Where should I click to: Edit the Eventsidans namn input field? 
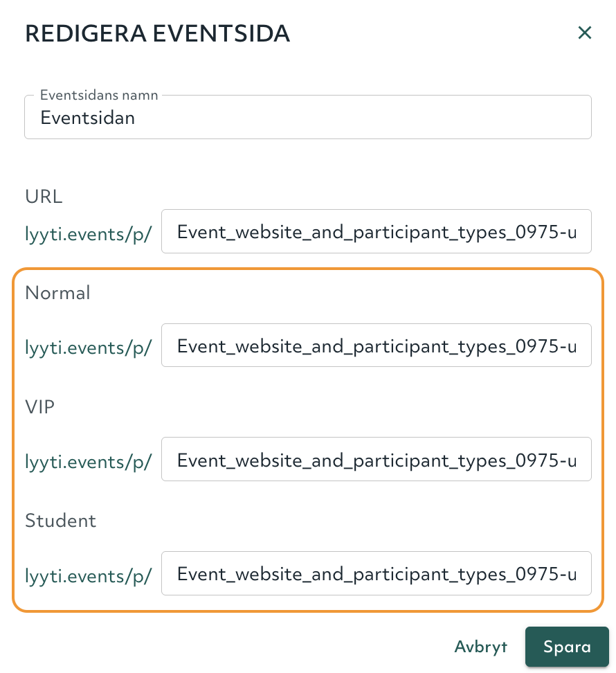click(308, 117)
